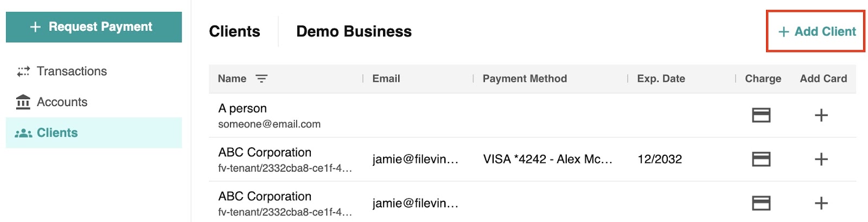
Task: Add a card in the last ABC Corporation row
Action: 821,203
